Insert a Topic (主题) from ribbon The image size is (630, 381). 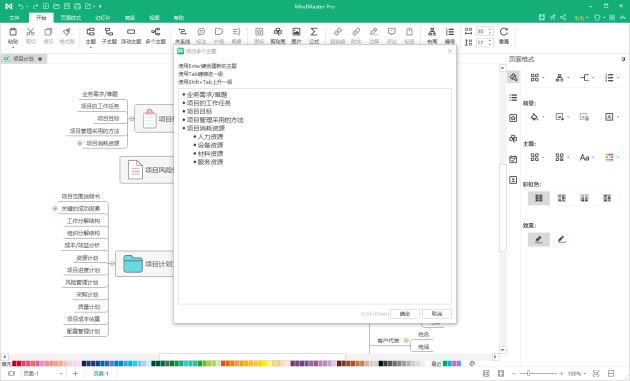pyautogui.click(x=91, y=35)
